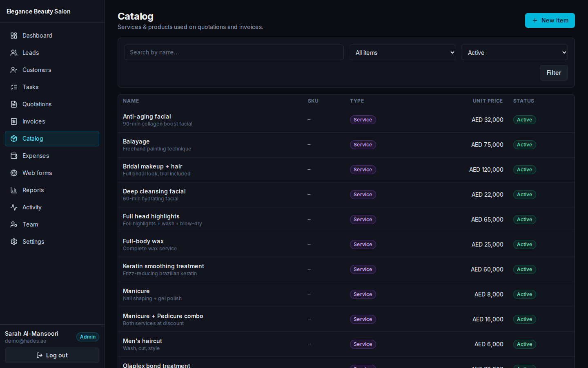Viewport: 588px width, 368px height.
Task: Switch to the Reports page
Action: tap(52, 190)
